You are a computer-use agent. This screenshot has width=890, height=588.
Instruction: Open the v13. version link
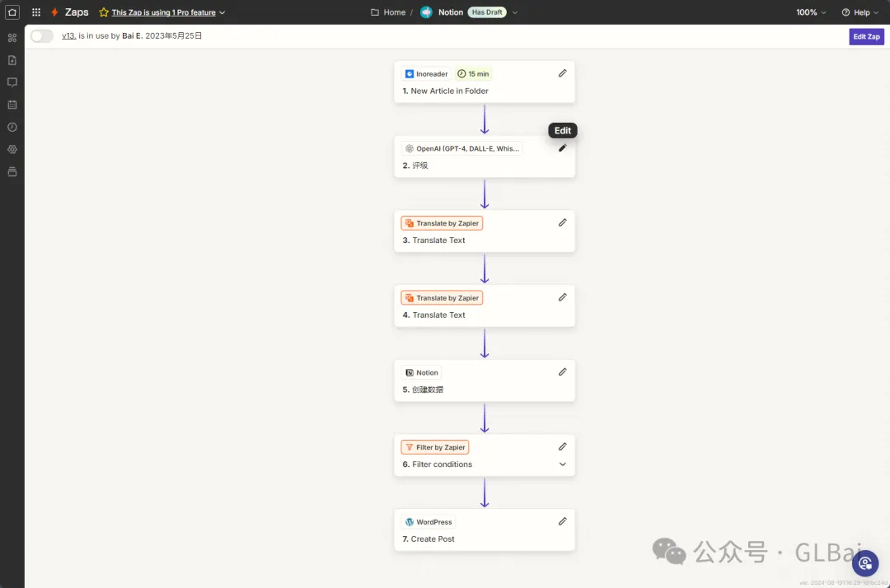point(68,35)
